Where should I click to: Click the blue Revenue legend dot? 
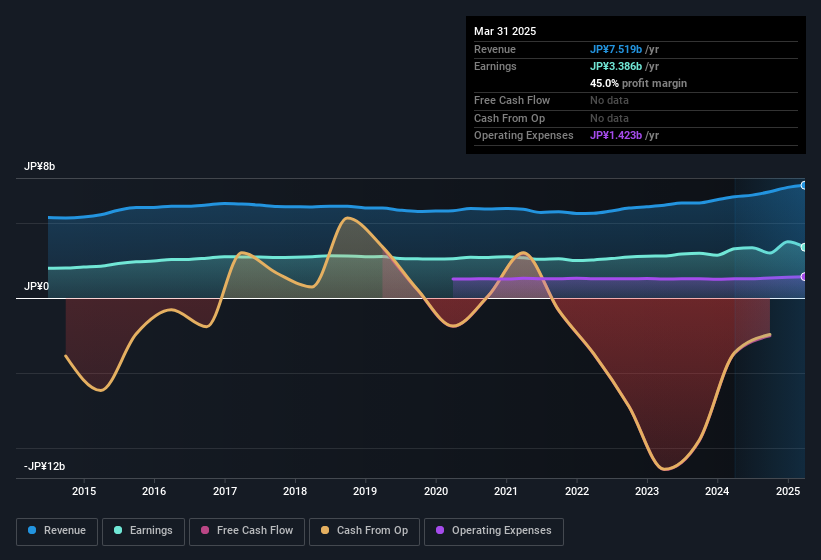pyautogui.click(x=32, y=530)
